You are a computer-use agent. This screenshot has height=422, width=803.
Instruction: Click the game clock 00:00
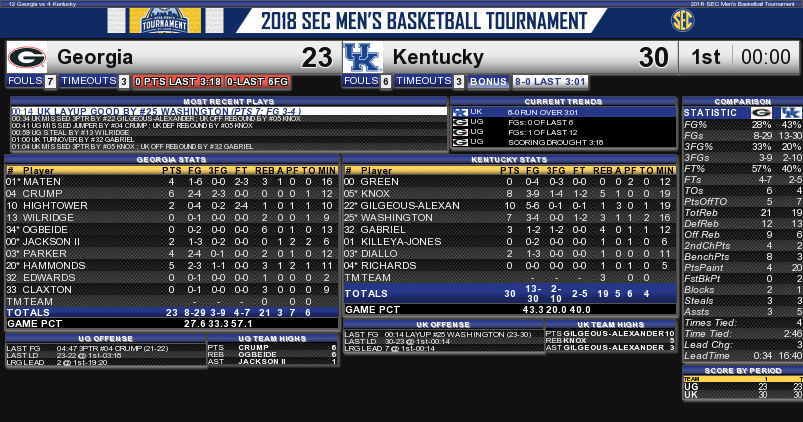766,57
